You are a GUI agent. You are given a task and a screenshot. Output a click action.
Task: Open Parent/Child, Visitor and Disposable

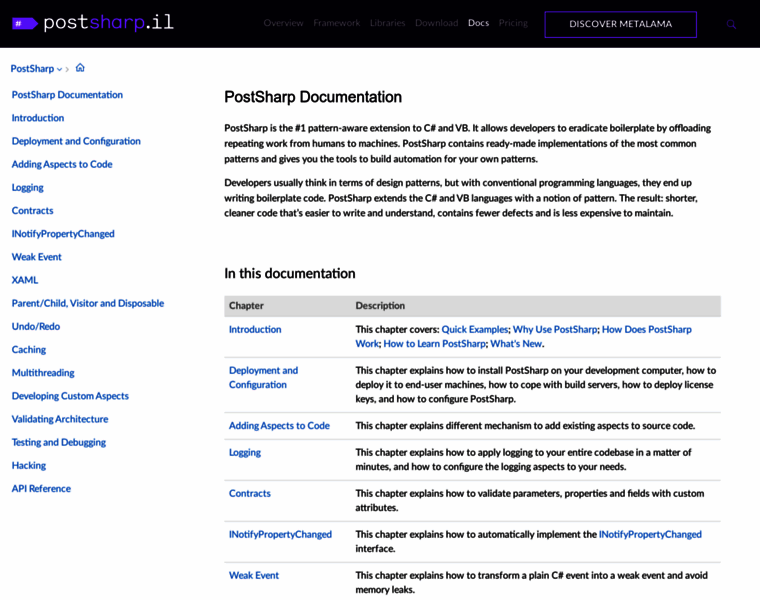[x=88, y=303]
